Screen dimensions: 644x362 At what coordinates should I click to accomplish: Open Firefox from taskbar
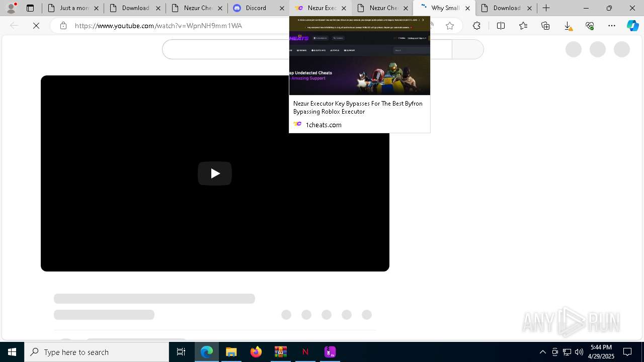click(x=256, y=352)
